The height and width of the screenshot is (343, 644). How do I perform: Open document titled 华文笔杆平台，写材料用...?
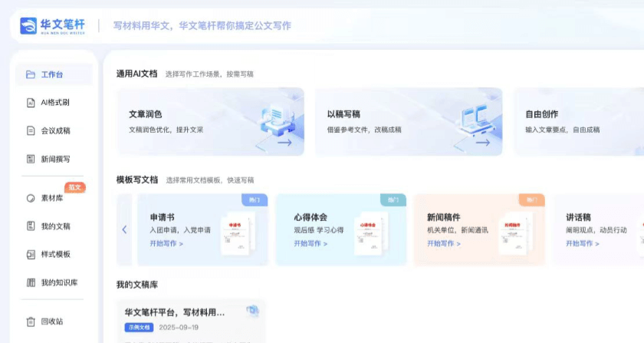coord(175,312)
